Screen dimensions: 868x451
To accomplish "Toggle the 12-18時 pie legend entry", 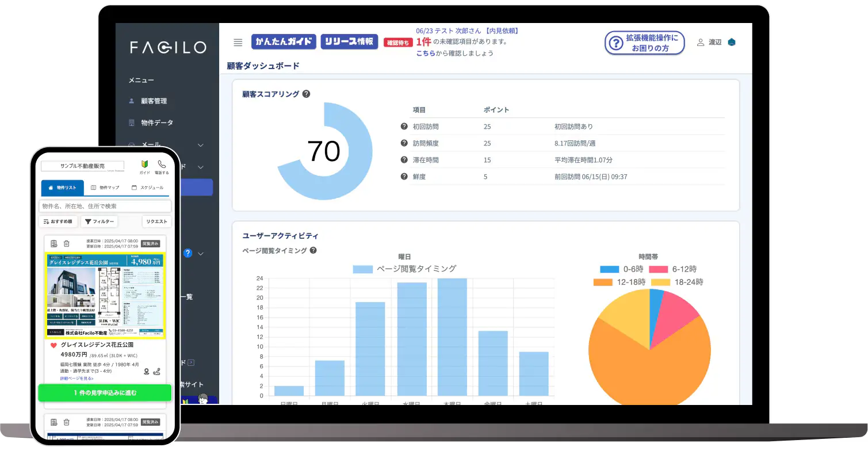I will 619,282.
